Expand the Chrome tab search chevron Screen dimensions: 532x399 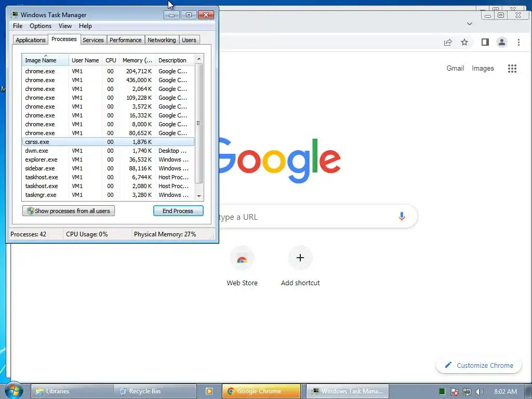470,24
